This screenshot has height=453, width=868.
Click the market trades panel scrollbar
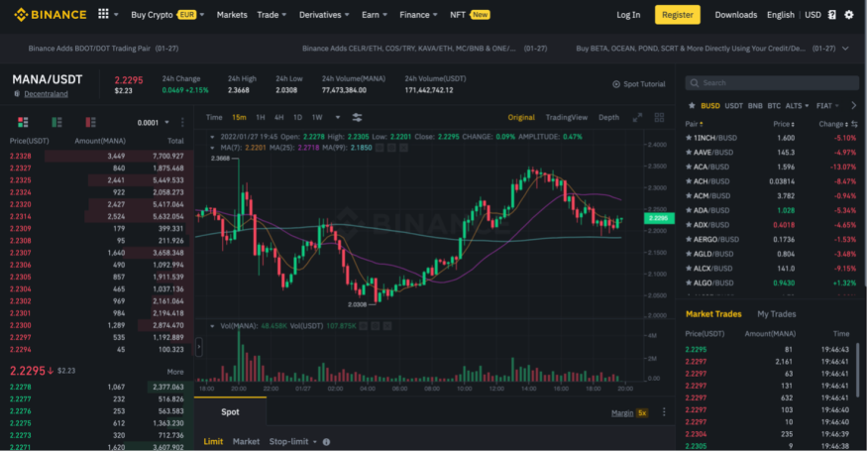(x=858, y=366)
